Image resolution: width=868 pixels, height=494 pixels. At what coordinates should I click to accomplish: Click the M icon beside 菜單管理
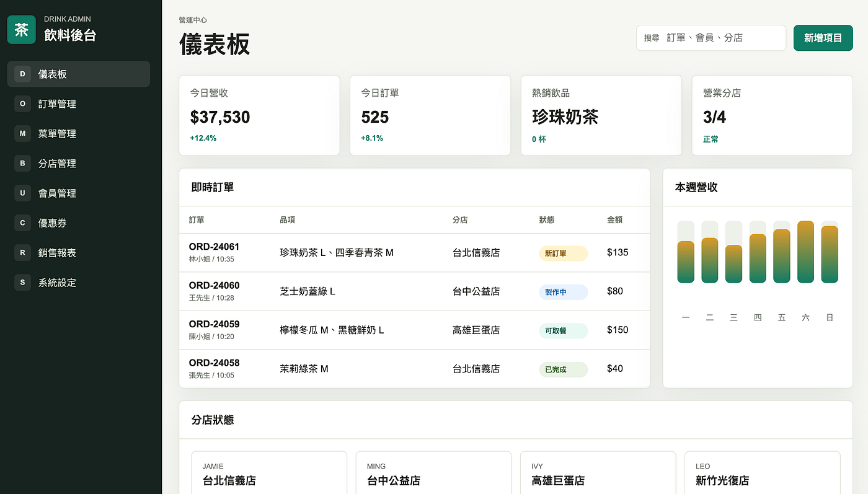(x=22, y=134)
